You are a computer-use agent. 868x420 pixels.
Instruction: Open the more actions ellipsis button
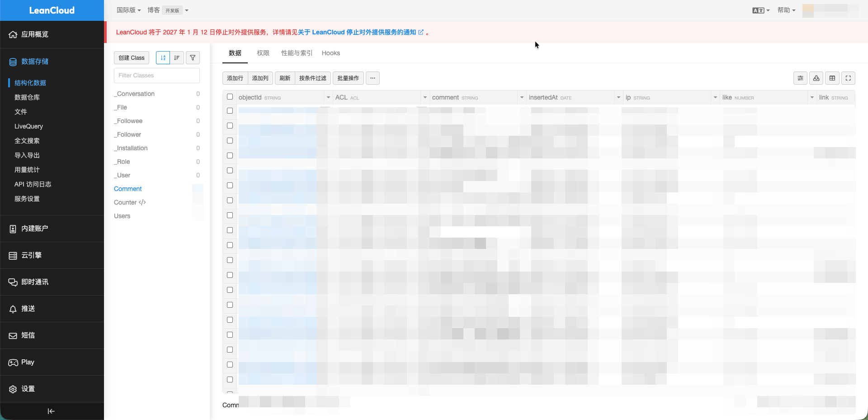point(373,78)
